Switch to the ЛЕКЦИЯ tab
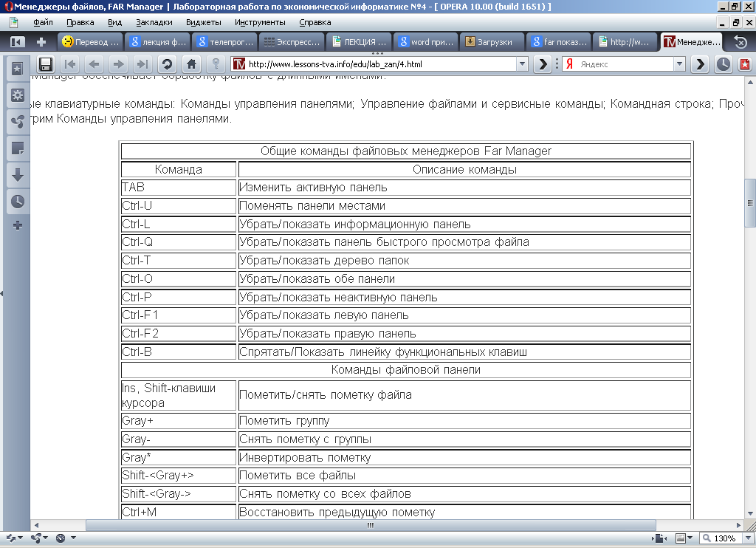756x548 pixels. pyautogui.click(x=359, y=42)
